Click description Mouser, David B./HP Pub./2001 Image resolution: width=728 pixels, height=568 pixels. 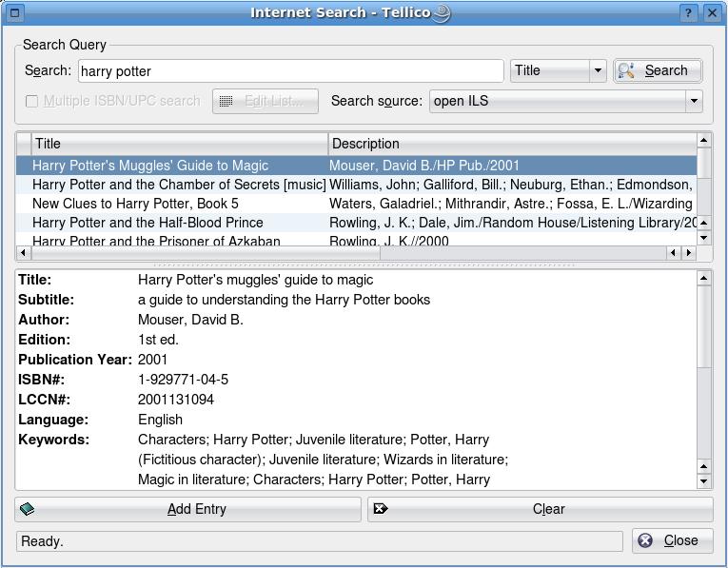pyautogui.click(x=423, y=166)
